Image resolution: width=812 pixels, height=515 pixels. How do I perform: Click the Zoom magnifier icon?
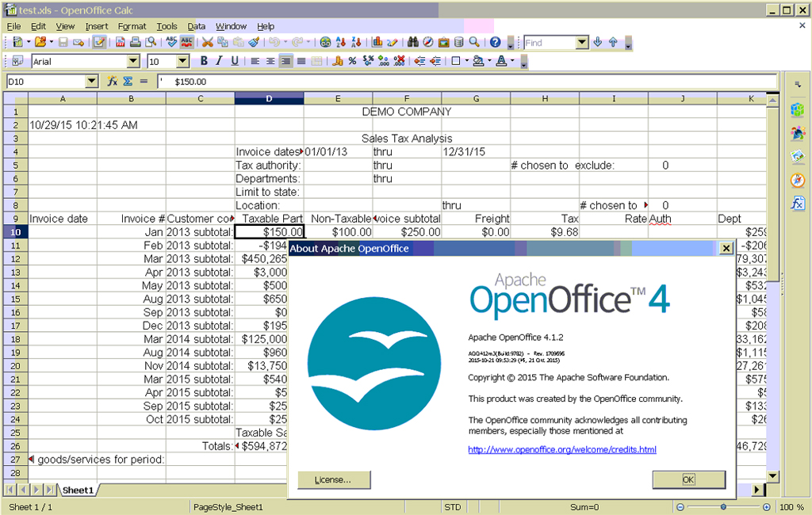[x=474, y=43]
